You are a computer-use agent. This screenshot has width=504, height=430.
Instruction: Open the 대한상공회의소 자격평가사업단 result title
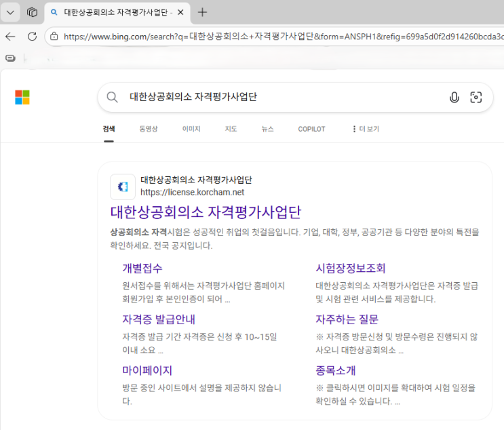click(x=206, y=212)
